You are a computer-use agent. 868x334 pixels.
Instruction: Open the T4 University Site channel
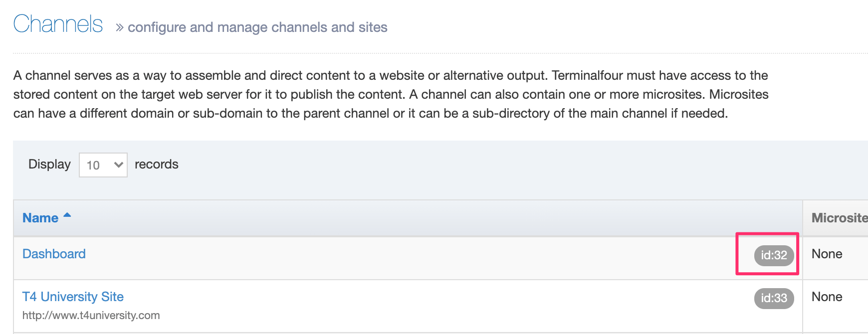tap(73, 297)
